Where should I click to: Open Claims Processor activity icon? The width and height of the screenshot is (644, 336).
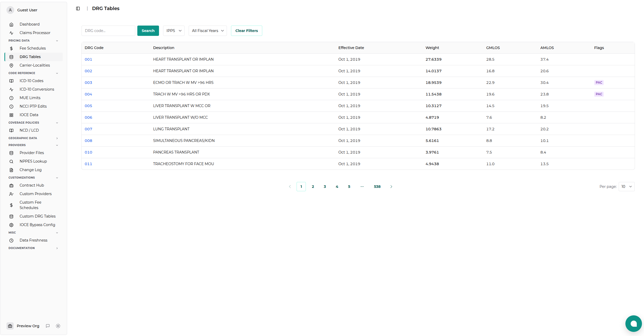pyautogui.click(x=11, y=33)
